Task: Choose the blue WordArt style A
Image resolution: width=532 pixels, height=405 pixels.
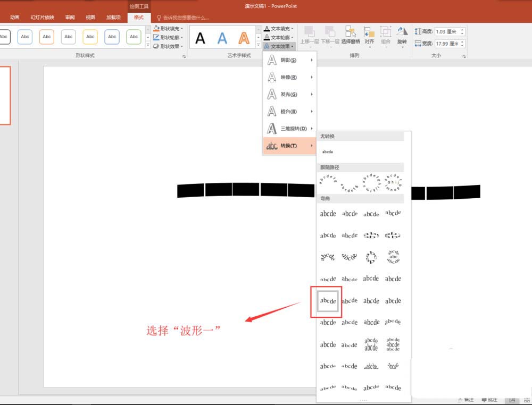Action: click(222, 38)
